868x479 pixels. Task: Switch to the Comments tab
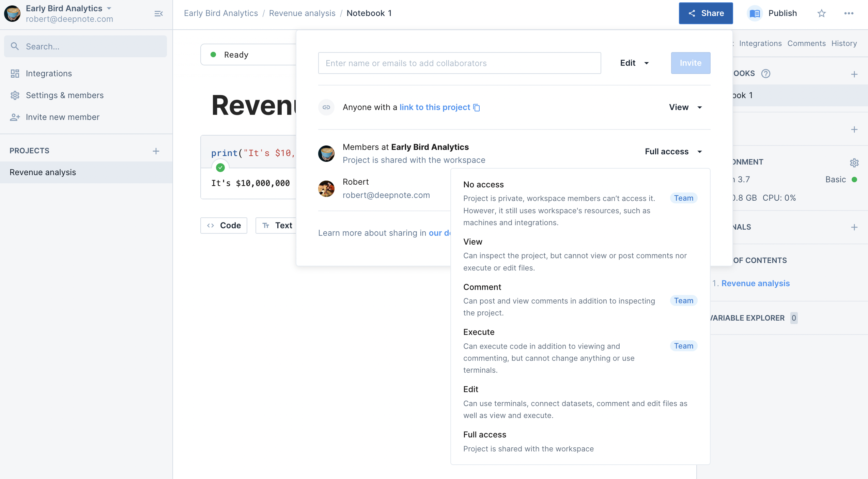pos(806,44)
